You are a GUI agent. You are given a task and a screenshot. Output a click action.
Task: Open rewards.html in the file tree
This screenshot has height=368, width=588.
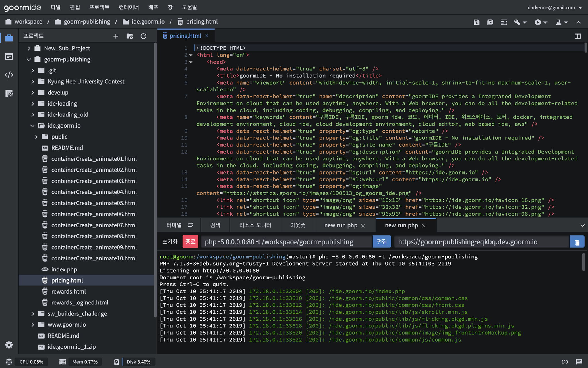click(x=68, y=292)
